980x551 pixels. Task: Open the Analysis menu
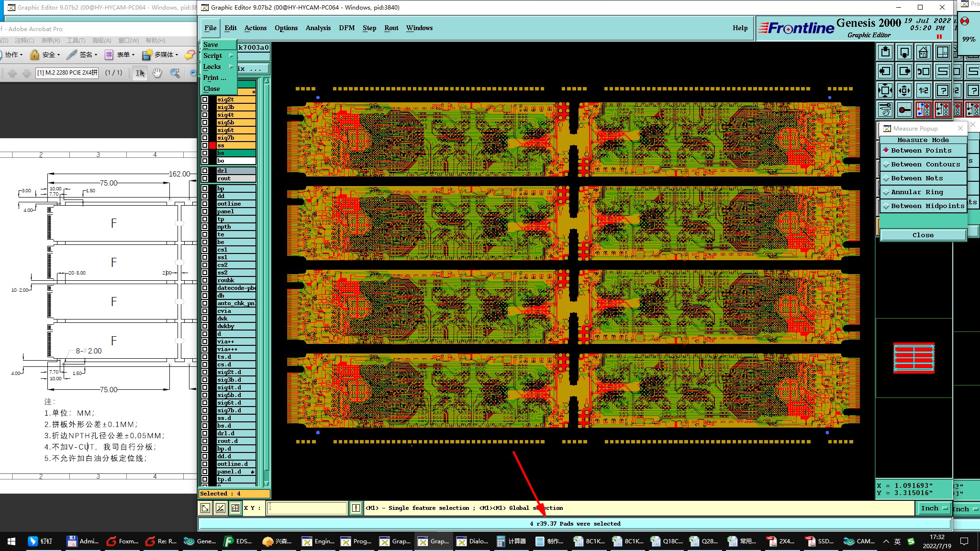pos(318,28)
